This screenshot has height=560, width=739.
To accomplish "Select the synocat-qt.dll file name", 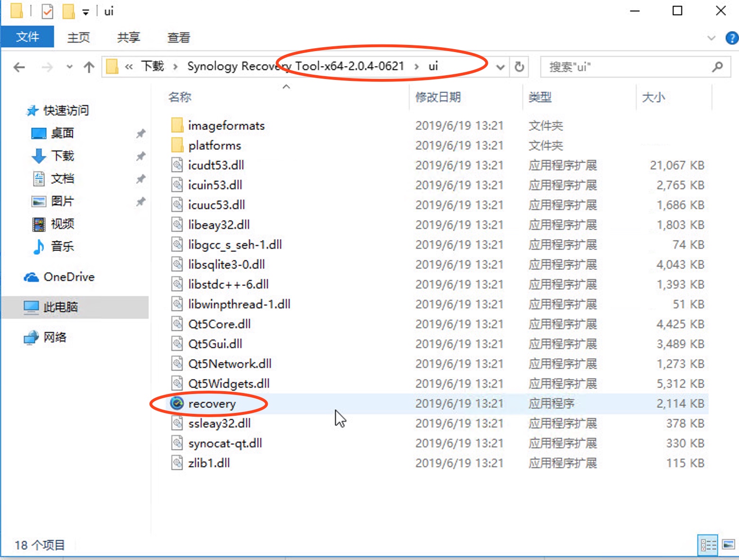I will pyautogui.click(x=225, y=443).
